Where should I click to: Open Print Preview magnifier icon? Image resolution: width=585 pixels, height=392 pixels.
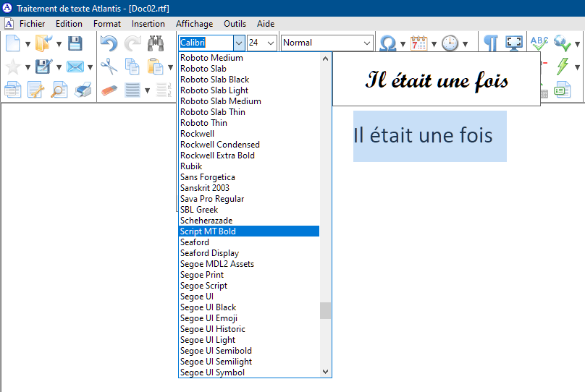(x=59, y=90)
